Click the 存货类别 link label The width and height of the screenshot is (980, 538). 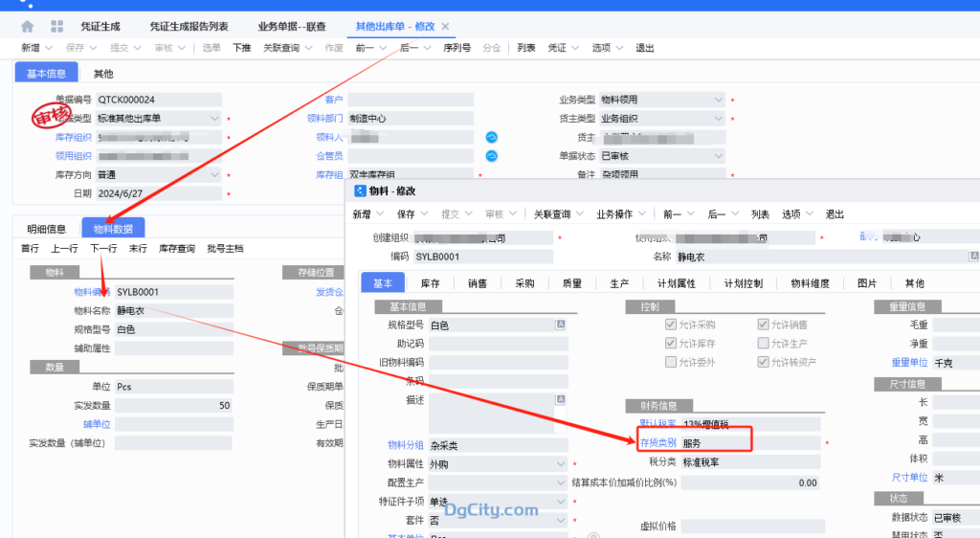tap(658, 442)
